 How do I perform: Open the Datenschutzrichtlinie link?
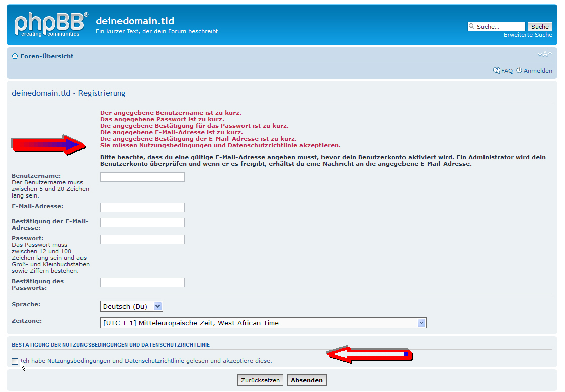[x=154, y=361]
